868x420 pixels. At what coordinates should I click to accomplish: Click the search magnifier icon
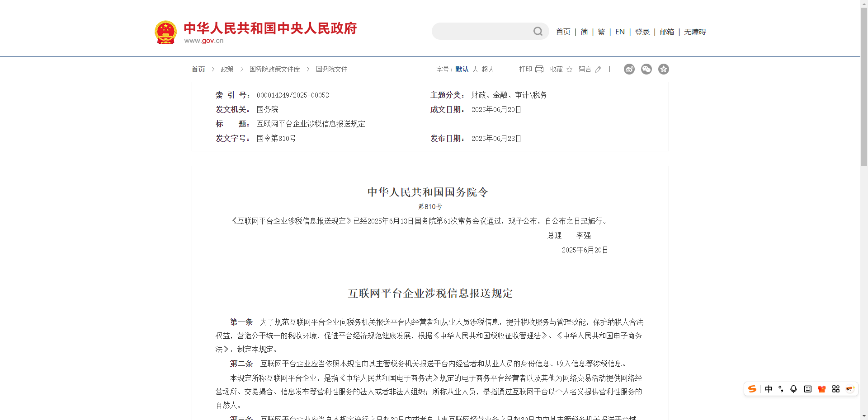pyautogui.click(x=538, y=31)
